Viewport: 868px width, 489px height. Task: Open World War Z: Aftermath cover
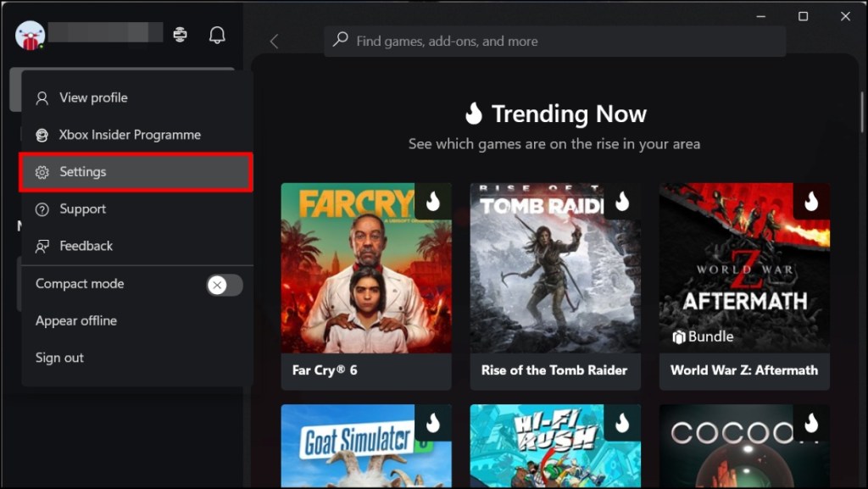click(x=744, y=269)
